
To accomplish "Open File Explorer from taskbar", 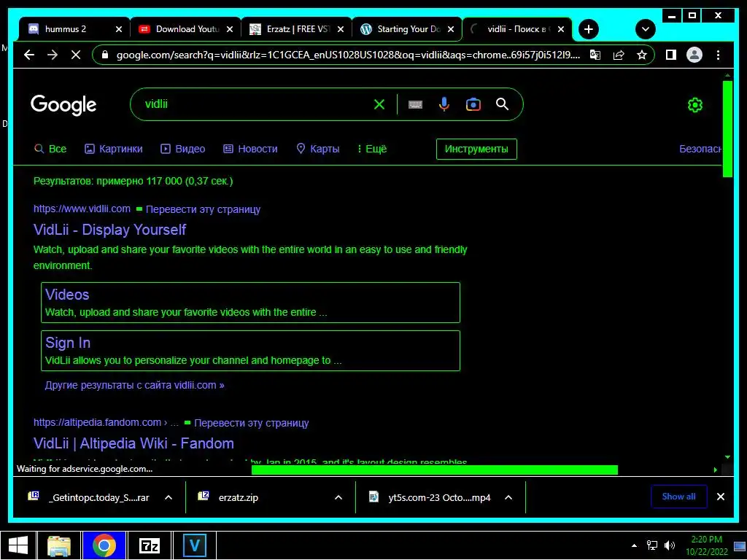I will click(x=58, y=545).
